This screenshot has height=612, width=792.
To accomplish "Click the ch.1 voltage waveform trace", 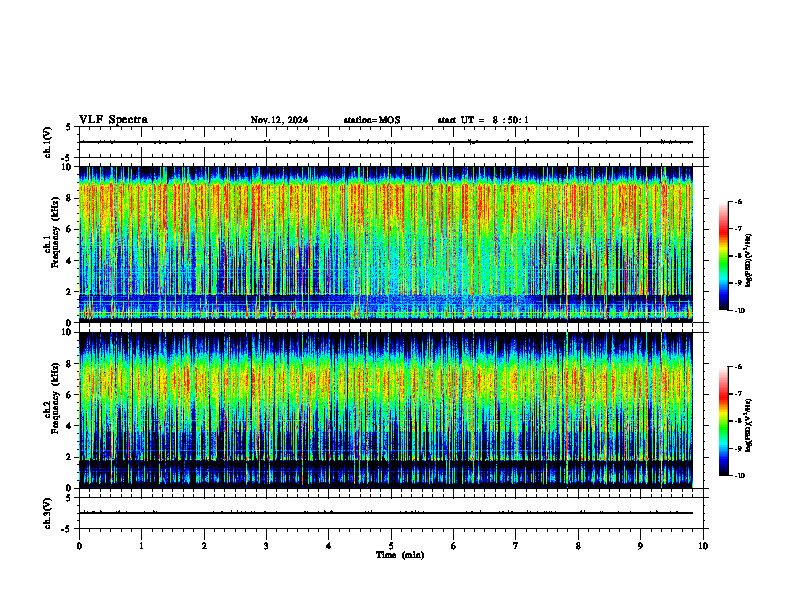I will (386, 142).
